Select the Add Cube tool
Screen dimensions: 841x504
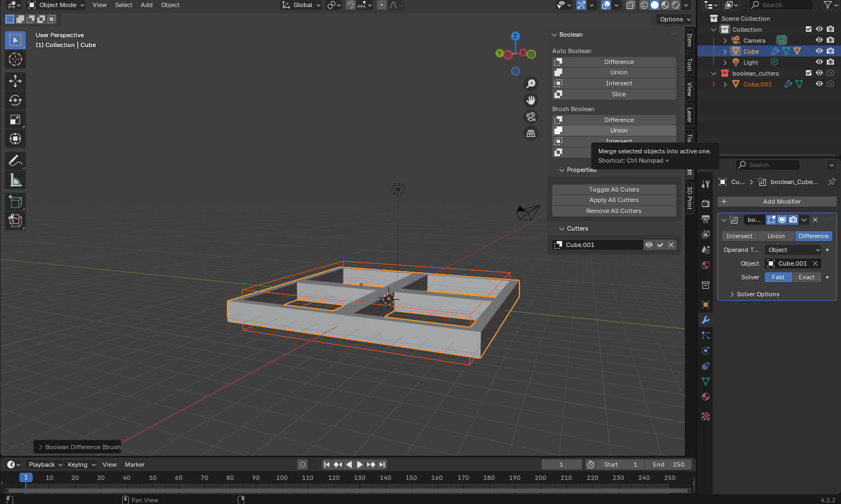point(15,202)
